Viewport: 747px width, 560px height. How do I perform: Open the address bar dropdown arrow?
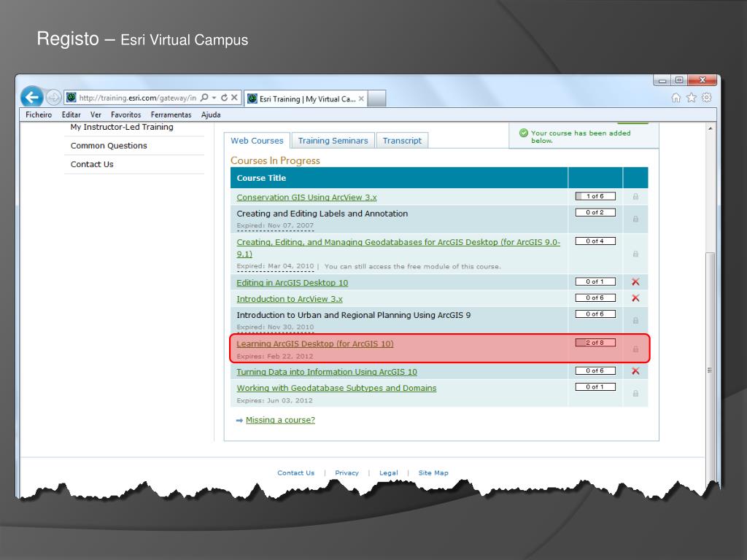click(214, 98)
